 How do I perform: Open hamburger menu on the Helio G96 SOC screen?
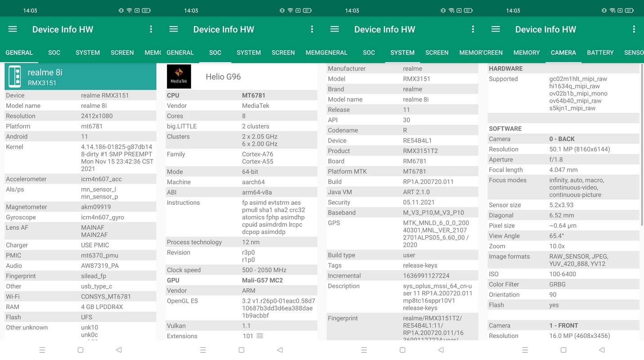click(x=174, y=29)
